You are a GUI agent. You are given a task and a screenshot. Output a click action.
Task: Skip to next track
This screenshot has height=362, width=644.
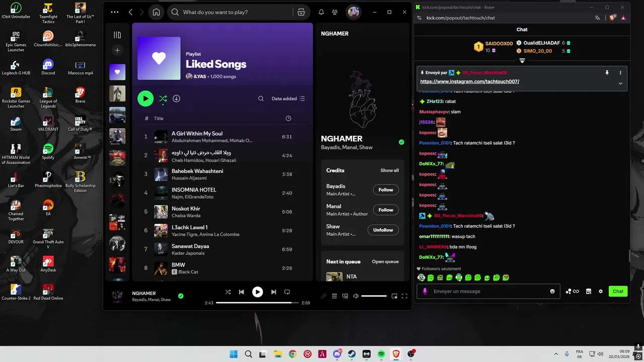tap(273, 292)
